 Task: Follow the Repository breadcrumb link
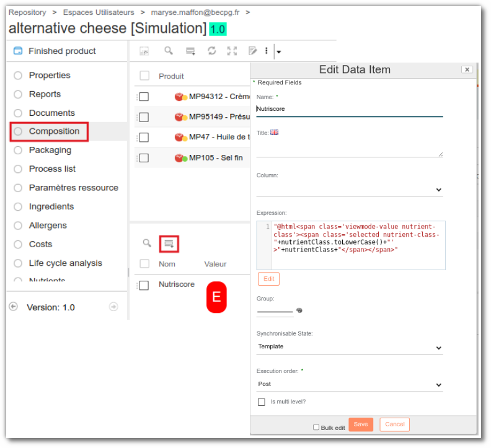click(27, 12)
